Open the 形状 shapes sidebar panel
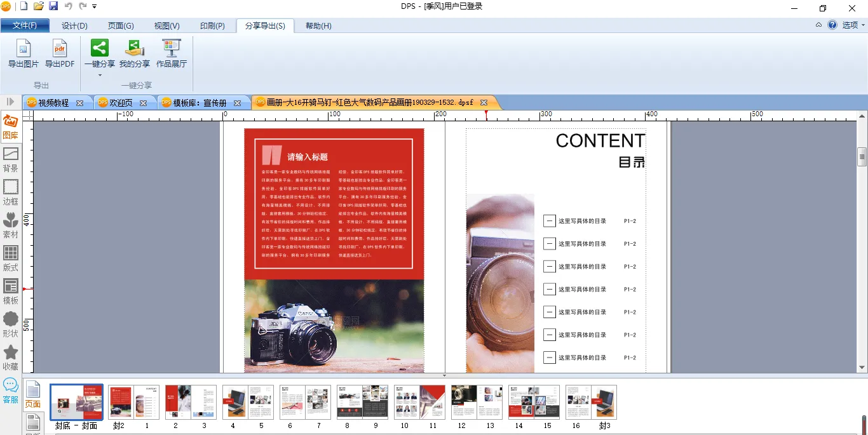This screenshot has width=868, height=435. pos(11,325)
